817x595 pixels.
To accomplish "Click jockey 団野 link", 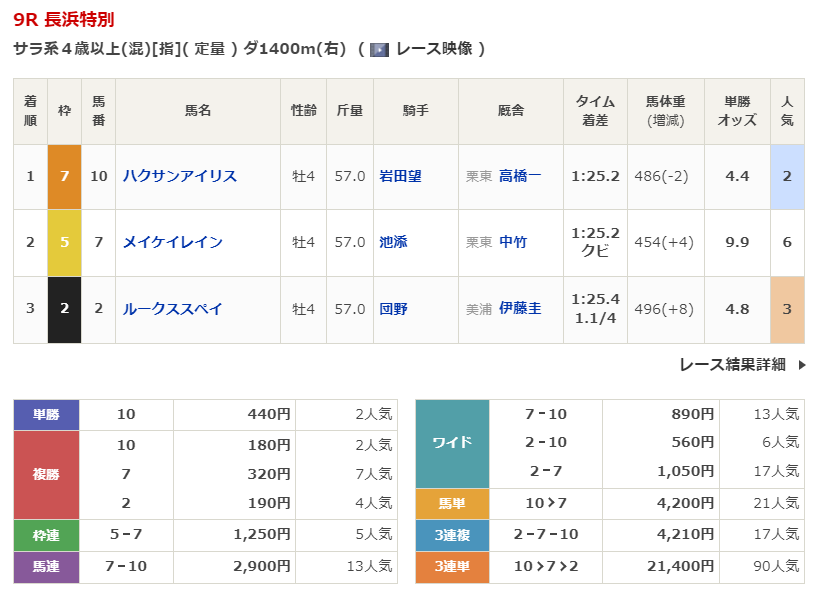I will tap(393, 309).
